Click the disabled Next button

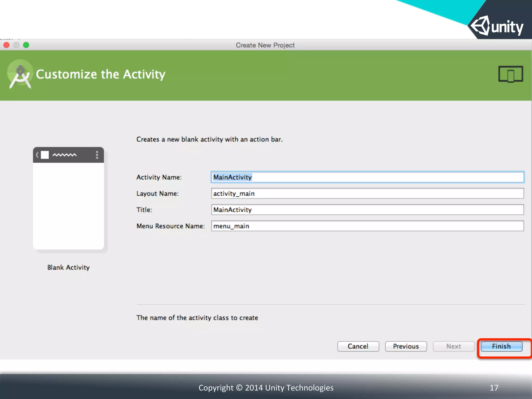454,346
